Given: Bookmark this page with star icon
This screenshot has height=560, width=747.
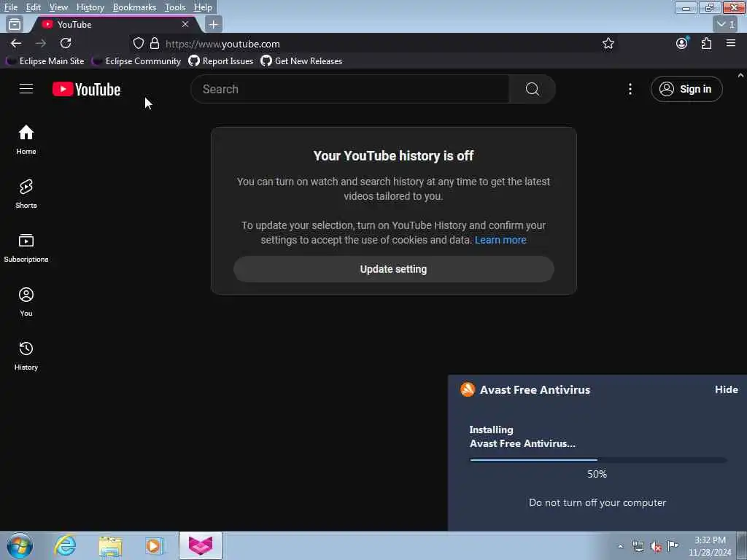Looking at the screenshot, I should pos(608,43).
